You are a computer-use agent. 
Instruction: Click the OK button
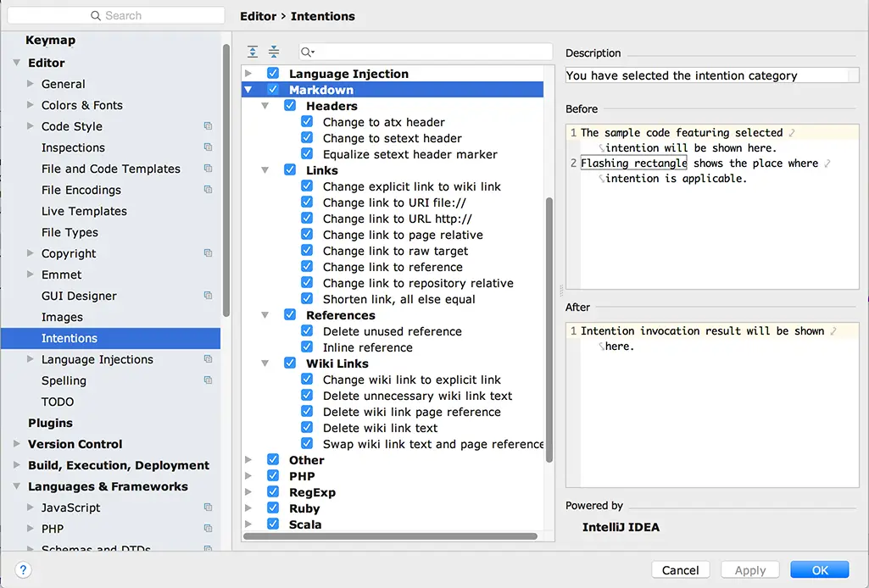[x=820, y=569]
